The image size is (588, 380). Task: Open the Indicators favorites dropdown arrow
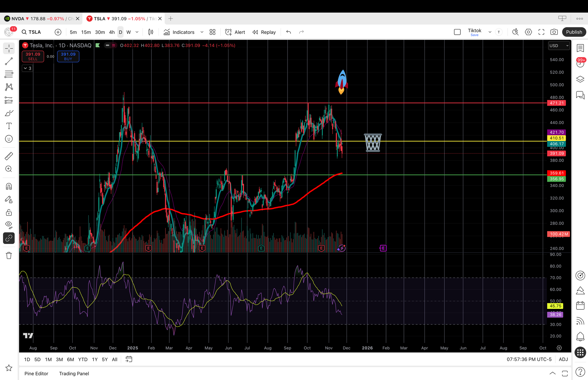[202, 32]
